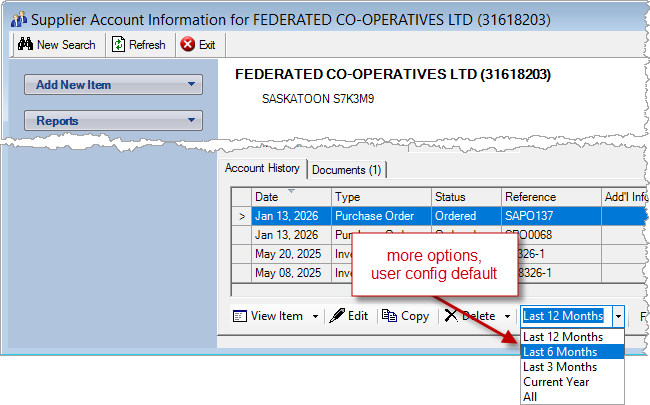
Task: Choose Last 6 Months from the list
Action: point(572,352)
